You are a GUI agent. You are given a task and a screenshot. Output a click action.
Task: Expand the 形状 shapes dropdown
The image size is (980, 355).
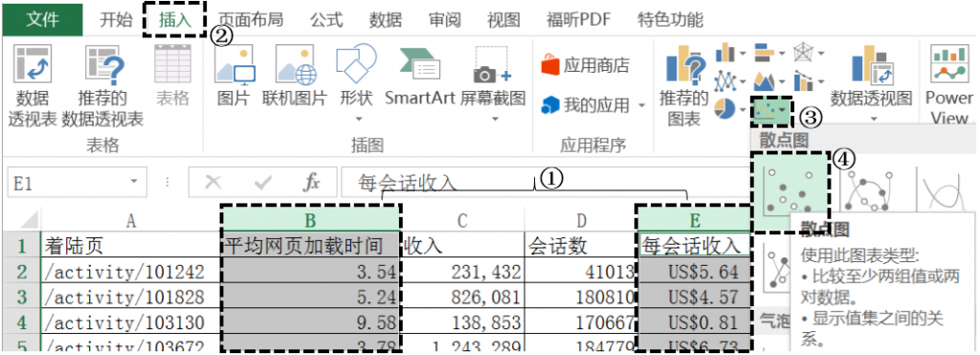click(x=358, y=118)
